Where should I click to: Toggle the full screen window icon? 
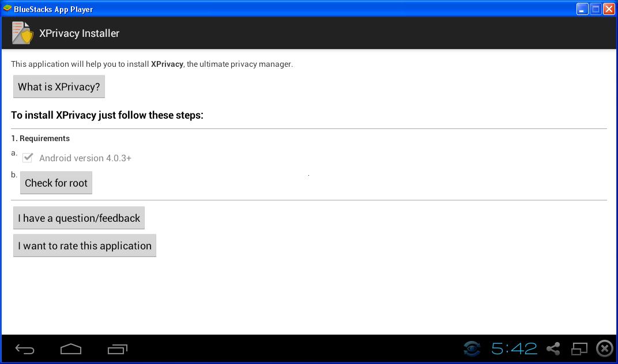pyautogui.click(x=579, y=348)
